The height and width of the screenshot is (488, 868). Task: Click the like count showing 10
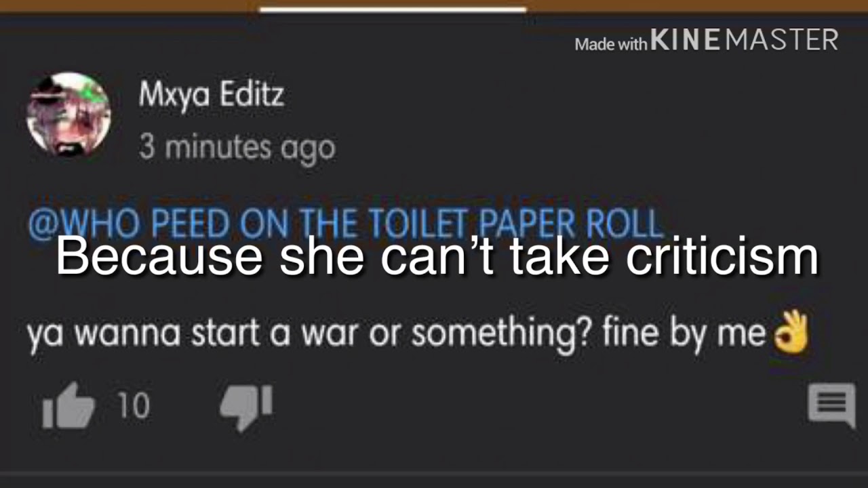134,406
